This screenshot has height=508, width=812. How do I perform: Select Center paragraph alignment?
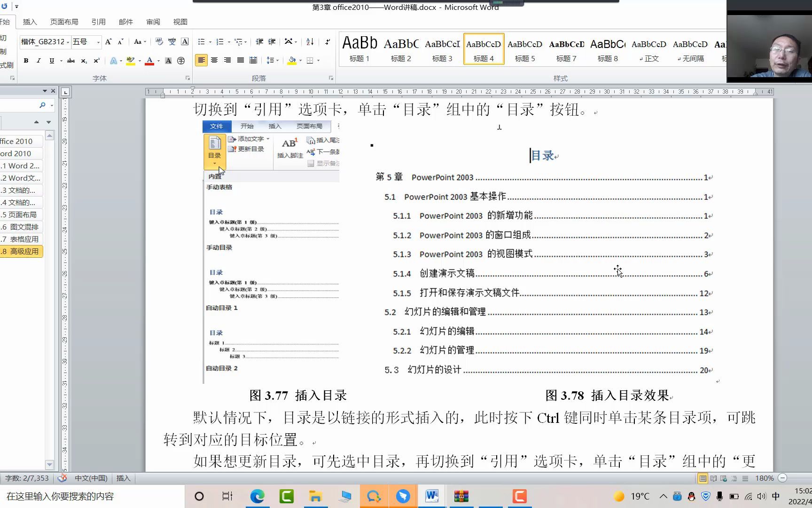point(214,60)
